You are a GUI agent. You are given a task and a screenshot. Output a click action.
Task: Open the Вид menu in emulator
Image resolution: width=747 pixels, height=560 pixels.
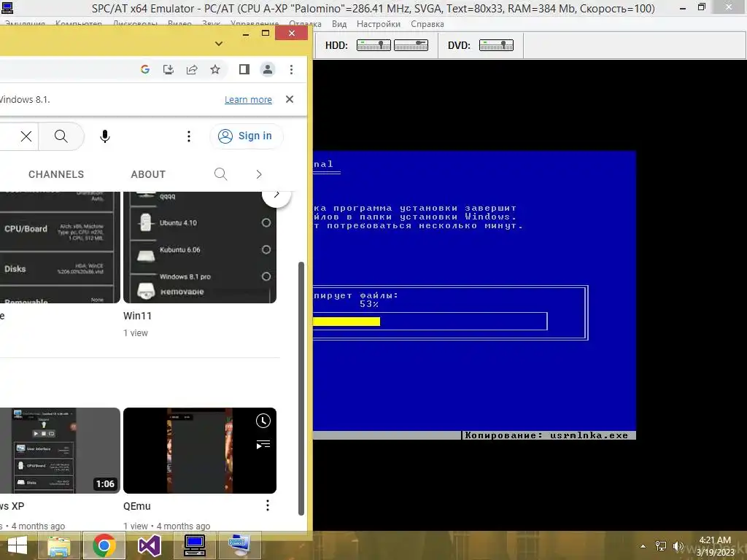click(339, 24)
